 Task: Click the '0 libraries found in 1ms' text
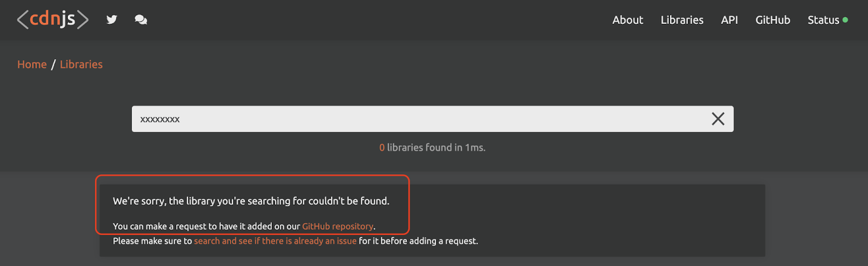point(432,148)
